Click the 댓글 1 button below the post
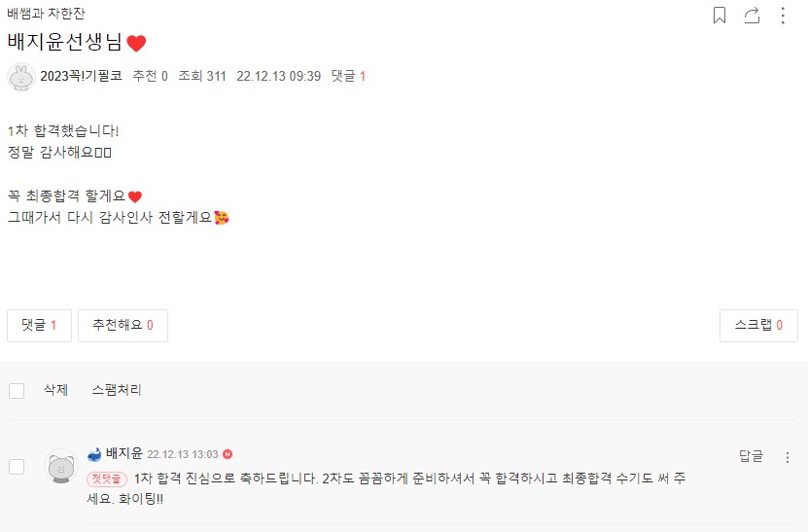Viewport: 808px width, 532px height. coord(39,326)
